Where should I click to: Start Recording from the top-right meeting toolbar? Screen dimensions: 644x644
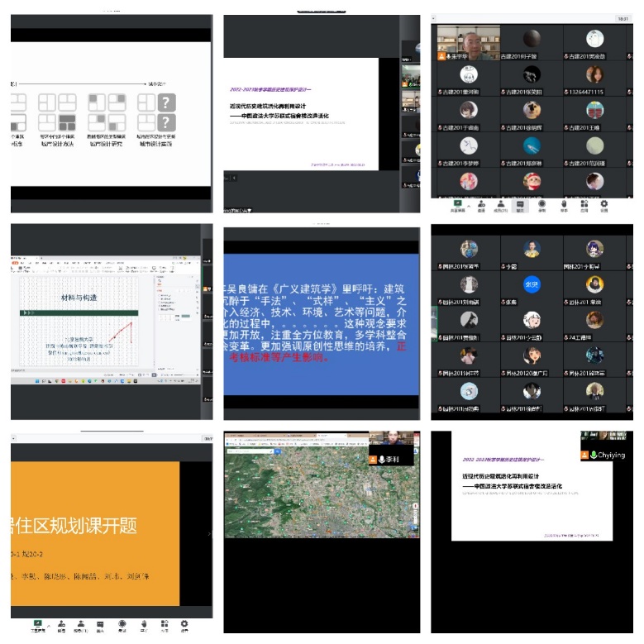coord(542,203)
